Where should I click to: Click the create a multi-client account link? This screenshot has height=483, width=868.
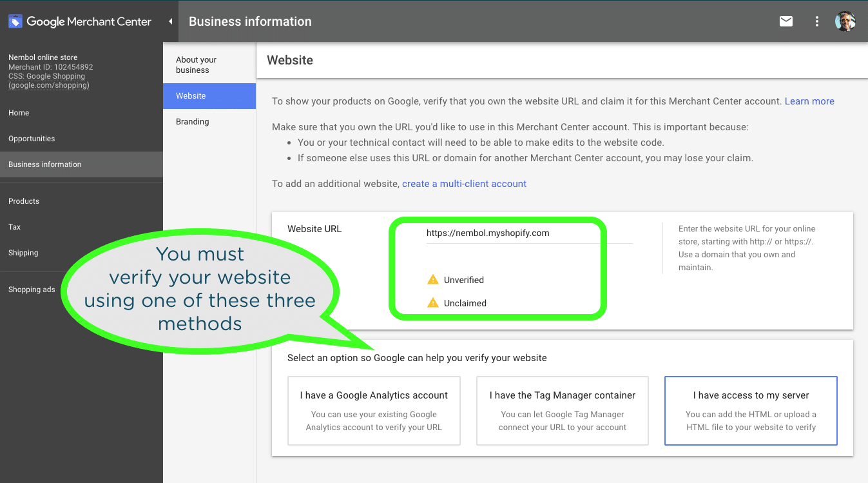(x=464, y=184)
